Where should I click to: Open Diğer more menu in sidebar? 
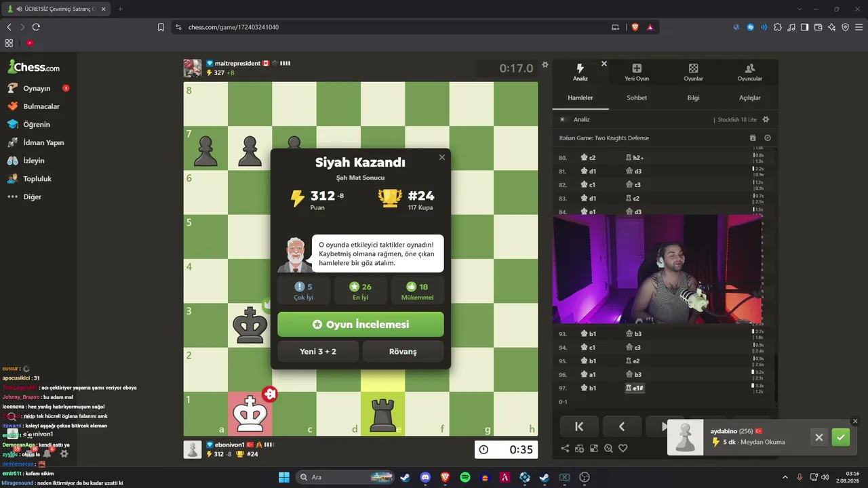coord(33,197)
